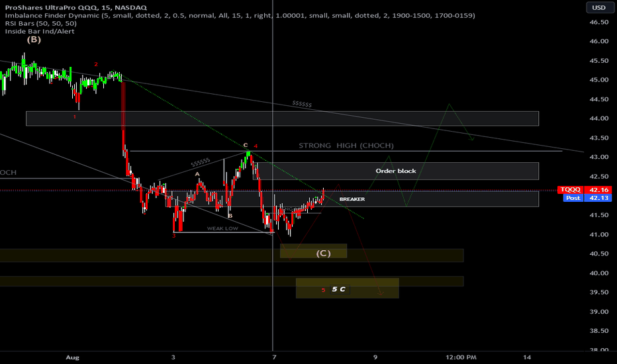Click the (C) wave label
617x364 pixels.
click(x=323, y=253)
